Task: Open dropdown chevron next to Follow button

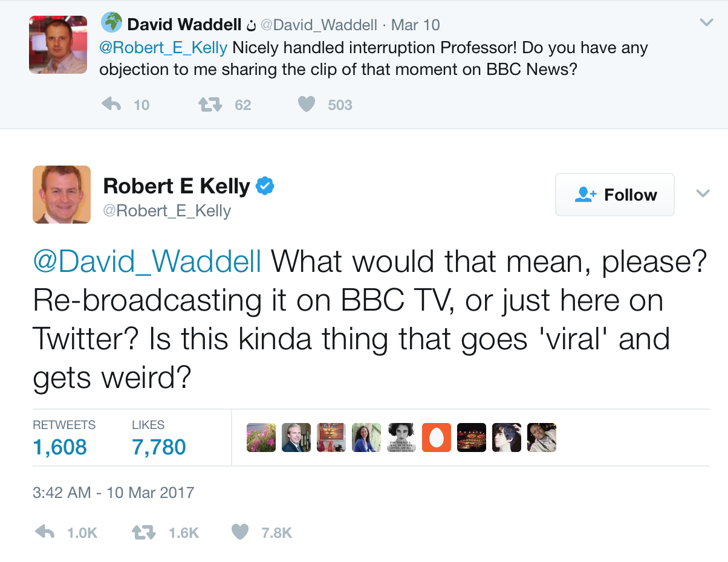Action: pos(702,194)
